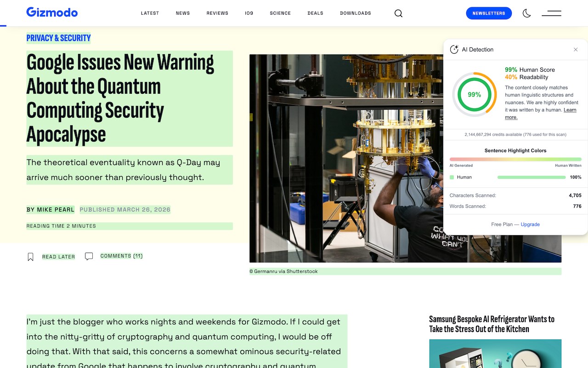Toggle dark mode moon icon
The width and height of the screenshot is (588, 368).
tap(527, 13)
